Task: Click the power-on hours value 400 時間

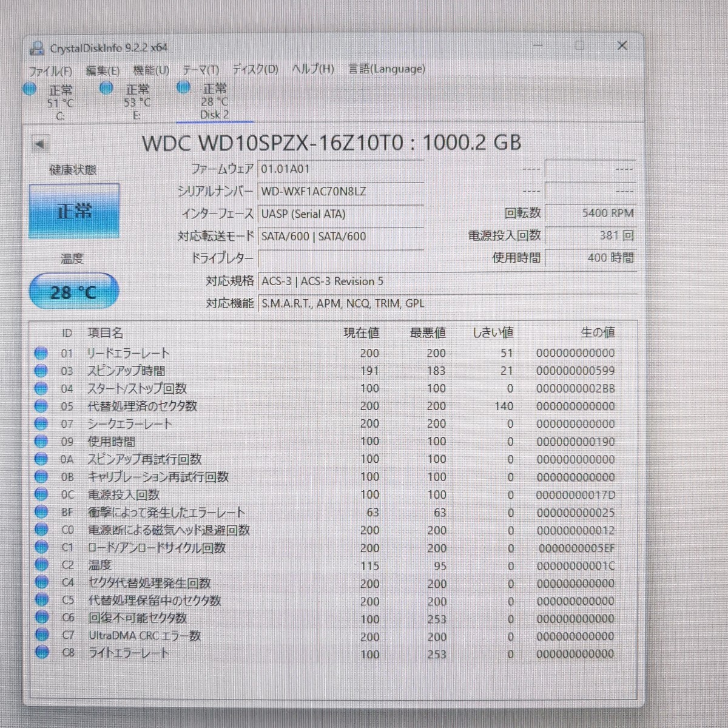Action: tap(590, 257)
